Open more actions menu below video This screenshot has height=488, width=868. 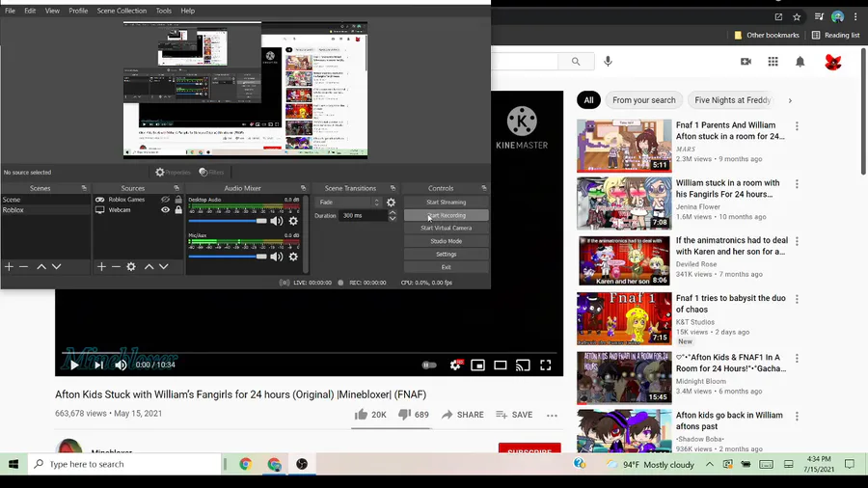point(552,415)
